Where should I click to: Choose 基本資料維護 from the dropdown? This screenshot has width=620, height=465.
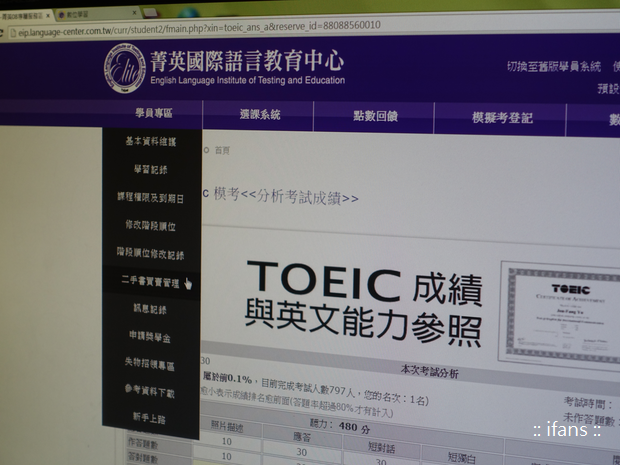tap(151, 141)
